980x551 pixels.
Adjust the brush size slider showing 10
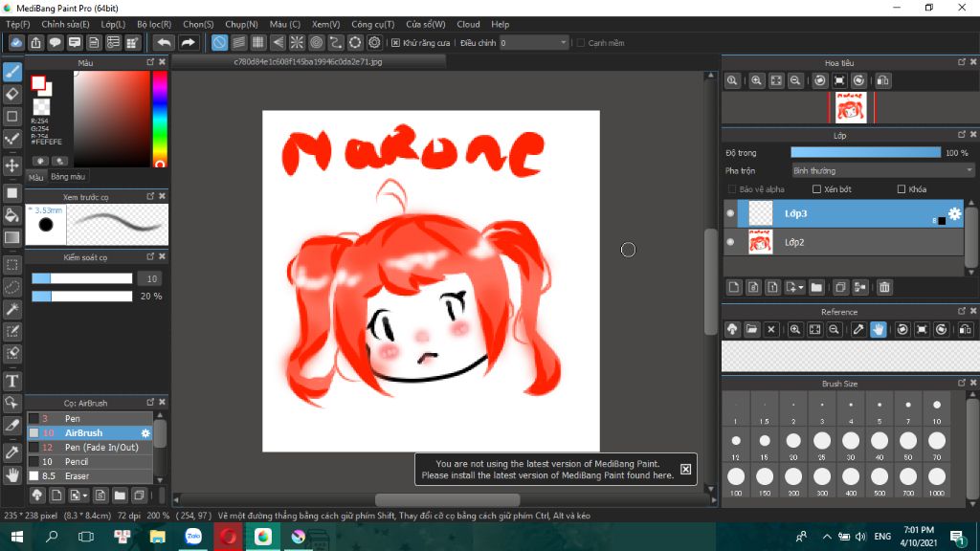[x=82, y=278]
